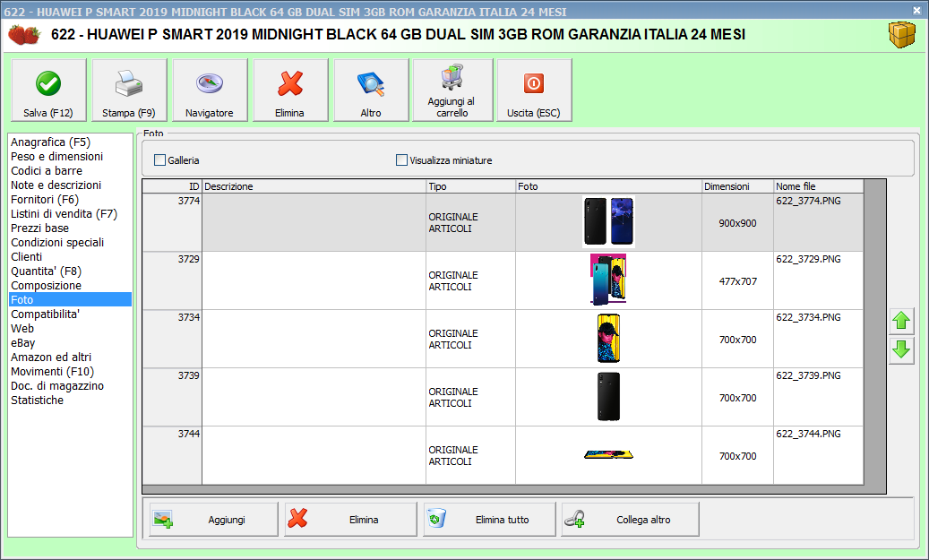Delete selected photo with bottom Elimina button
929x560 pixels.
[351, 520]
